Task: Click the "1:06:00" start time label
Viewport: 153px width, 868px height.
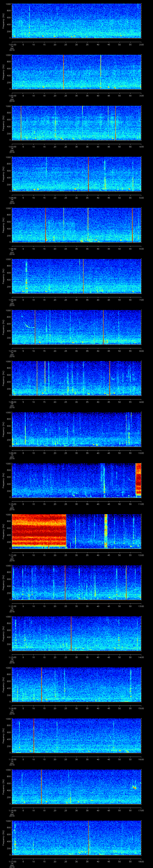Action: click(12, 300)
